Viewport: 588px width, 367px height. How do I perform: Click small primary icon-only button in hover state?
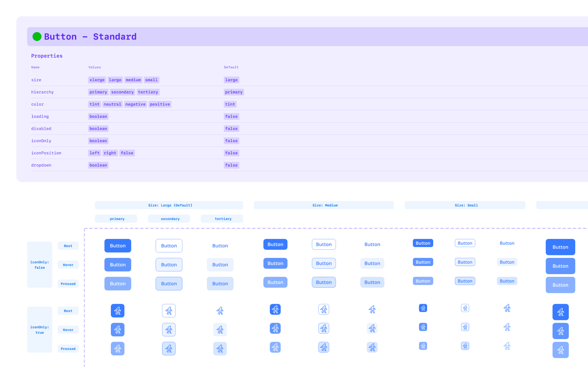423,327
